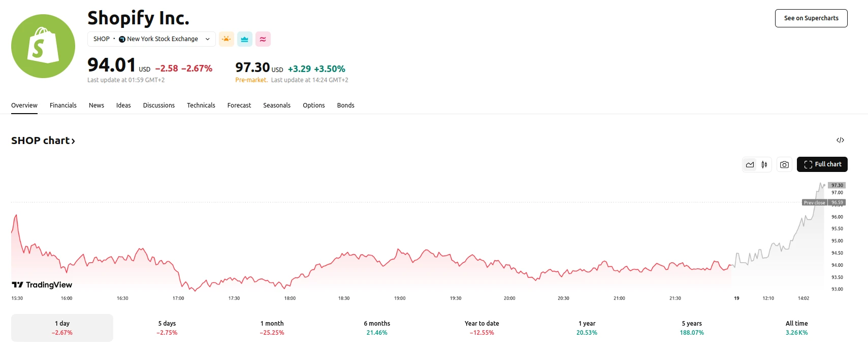Click the Pre-market status label
Image resolution: width=868 pixels, height=350 pixels.
pyautogui.click(x=251, y=80)
